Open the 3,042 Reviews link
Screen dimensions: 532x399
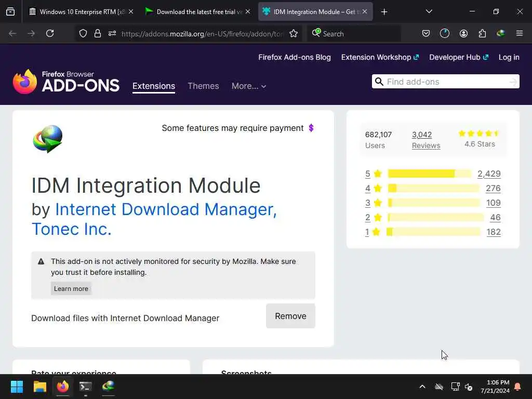tap(426, 140)
